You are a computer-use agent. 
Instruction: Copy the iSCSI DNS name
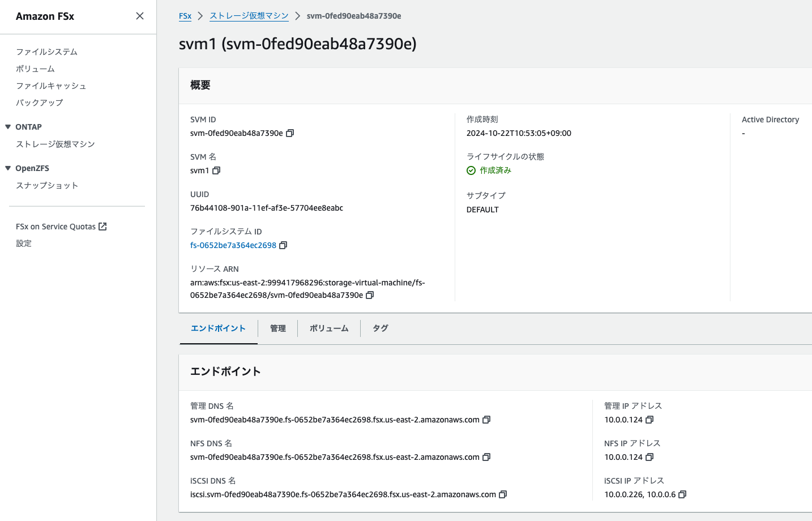503,494
